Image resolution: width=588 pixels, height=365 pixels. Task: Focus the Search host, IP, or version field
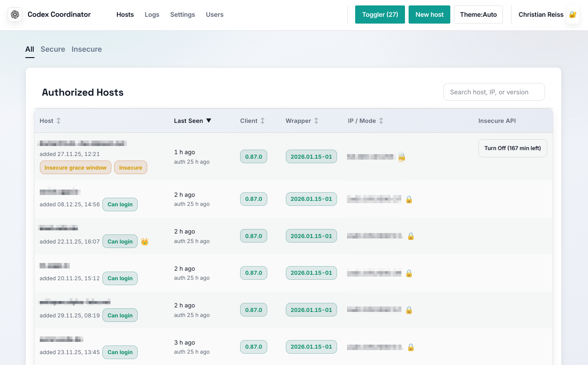pyautogui.click(x=494, y=92)
